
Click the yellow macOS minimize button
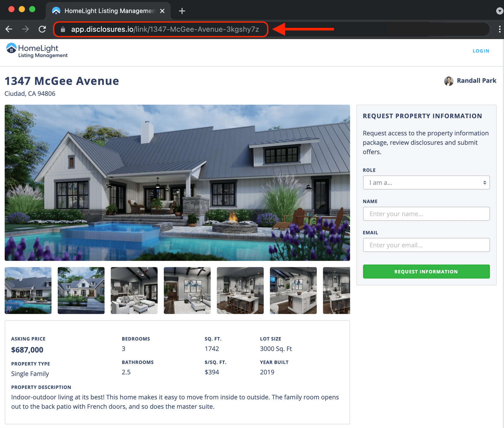[x=21, y=9]
